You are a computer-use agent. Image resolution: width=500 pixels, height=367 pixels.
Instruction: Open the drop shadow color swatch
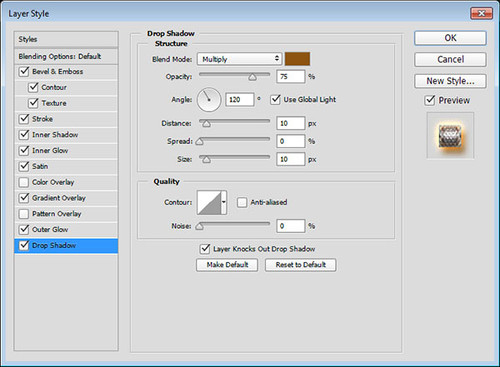point(297,59)
